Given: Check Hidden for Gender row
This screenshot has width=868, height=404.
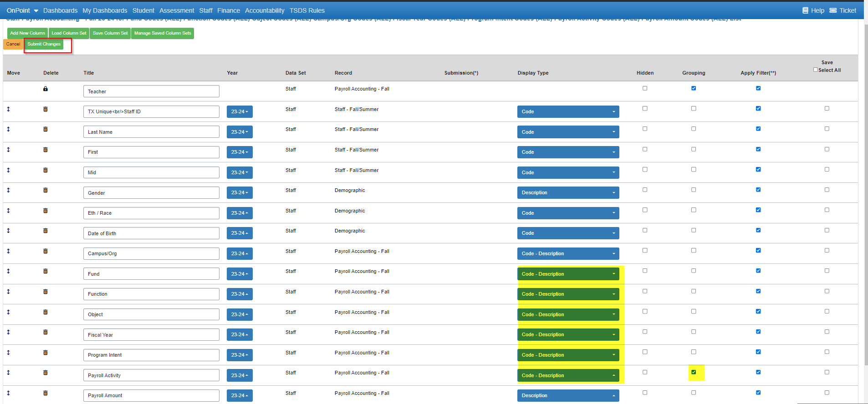Looking at the screenshot, I should pos(645,190).
